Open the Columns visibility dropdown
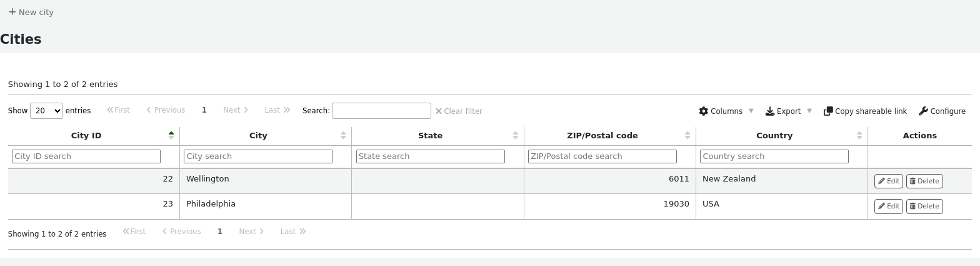 click(x=726, y=111)
